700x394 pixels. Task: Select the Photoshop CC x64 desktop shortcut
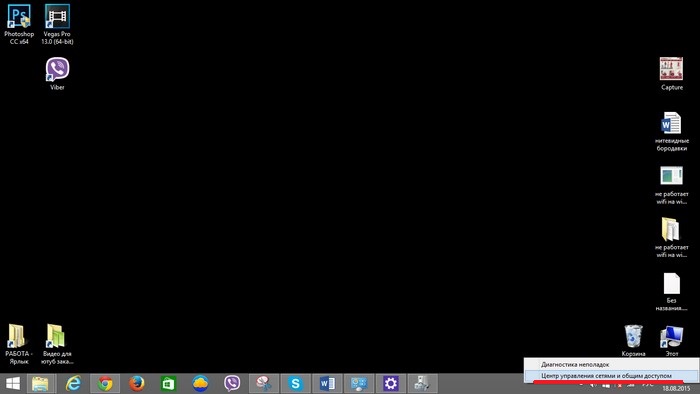19,24
